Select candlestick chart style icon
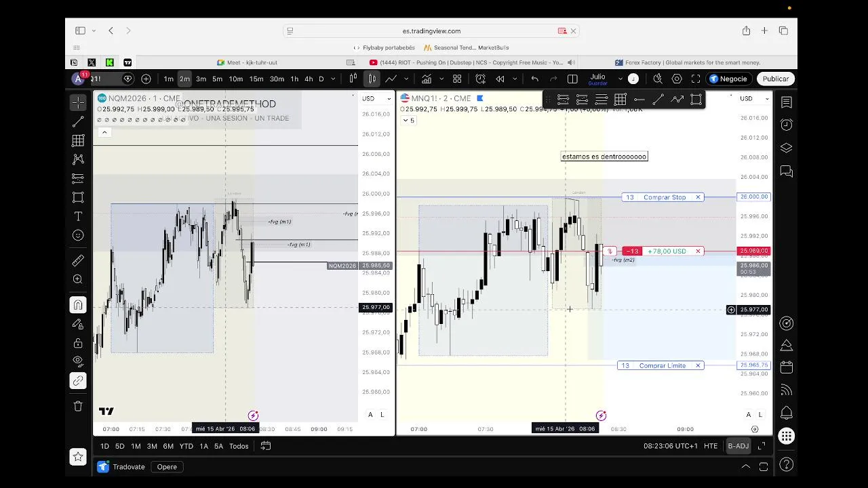 click(372, 79)
